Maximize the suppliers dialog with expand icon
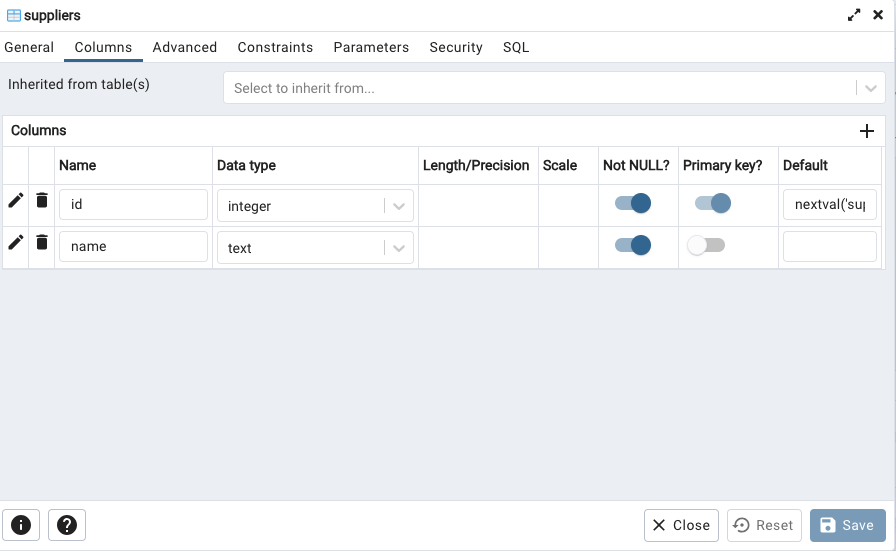 (854, 15)
